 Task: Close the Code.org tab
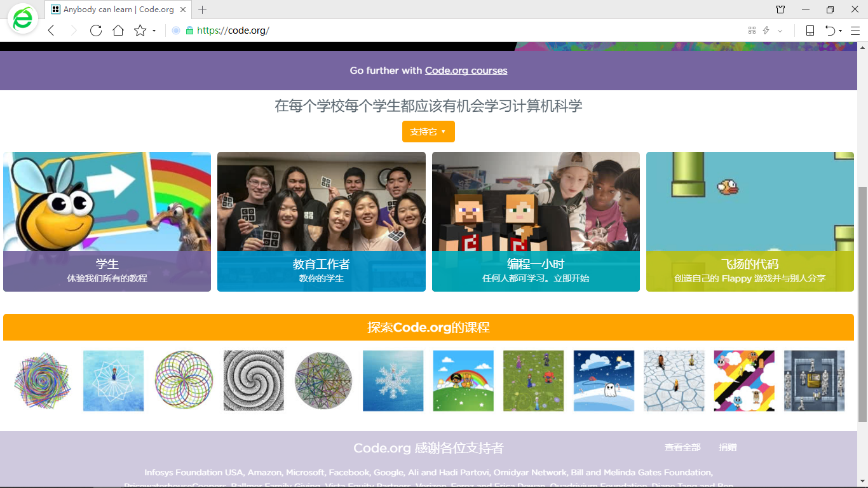(x=183, y=10)
